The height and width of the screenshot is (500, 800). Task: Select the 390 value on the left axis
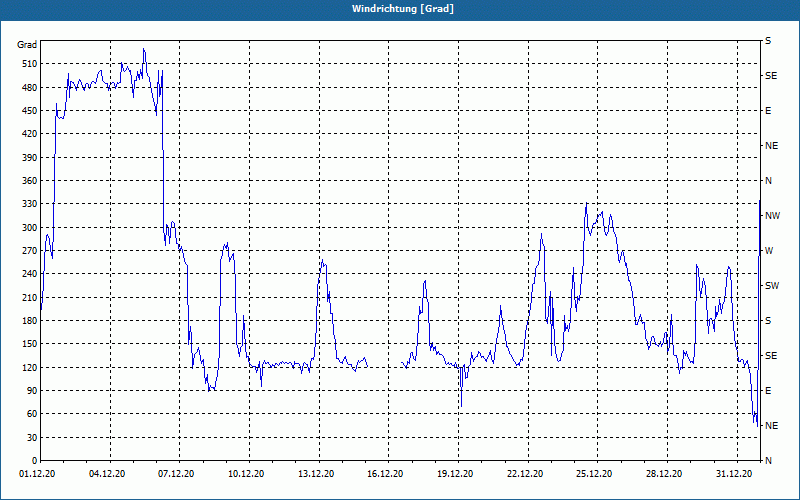(x=29, y=158)
